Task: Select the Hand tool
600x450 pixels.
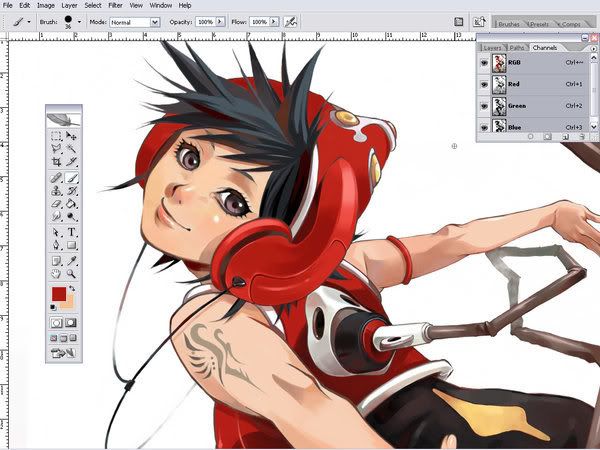Action: [56, 274]
